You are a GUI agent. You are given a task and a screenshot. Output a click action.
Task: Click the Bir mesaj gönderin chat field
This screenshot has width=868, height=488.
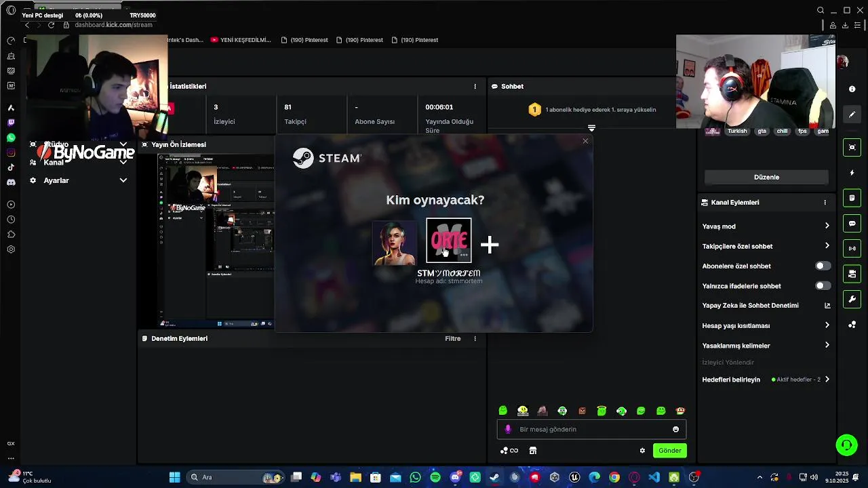592,429
